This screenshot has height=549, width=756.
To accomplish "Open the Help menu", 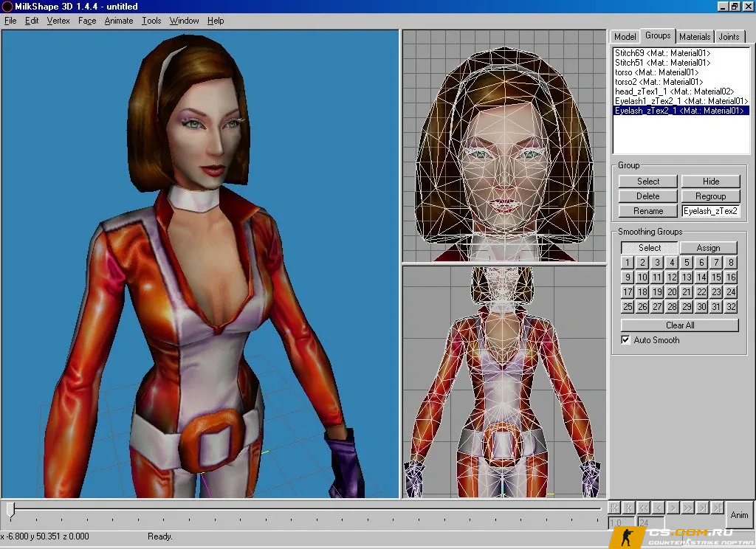I will tap(216, 21).
